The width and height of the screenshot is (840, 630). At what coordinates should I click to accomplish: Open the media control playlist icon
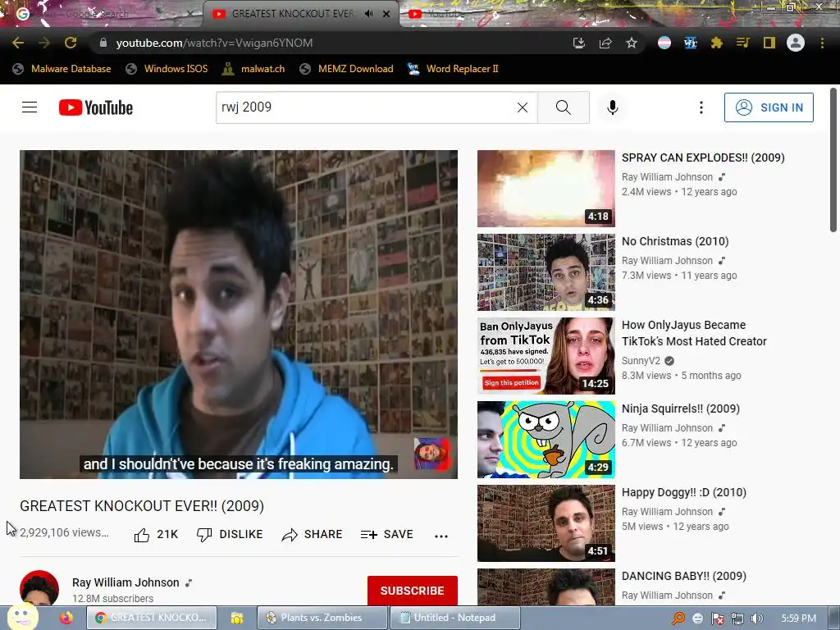[742, 43]
